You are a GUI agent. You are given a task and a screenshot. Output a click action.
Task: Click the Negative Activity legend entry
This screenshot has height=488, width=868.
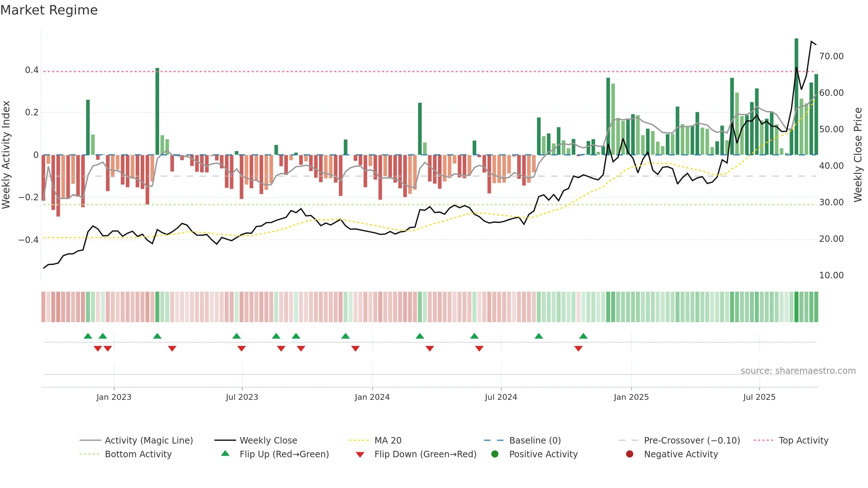[672, 454]
